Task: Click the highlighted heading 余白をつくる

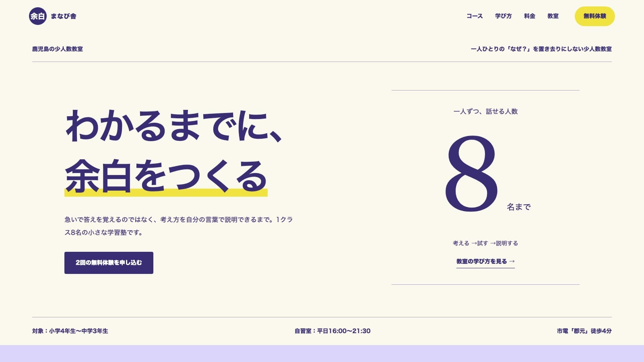Action: pyautogui.click(x=166, y=176)
